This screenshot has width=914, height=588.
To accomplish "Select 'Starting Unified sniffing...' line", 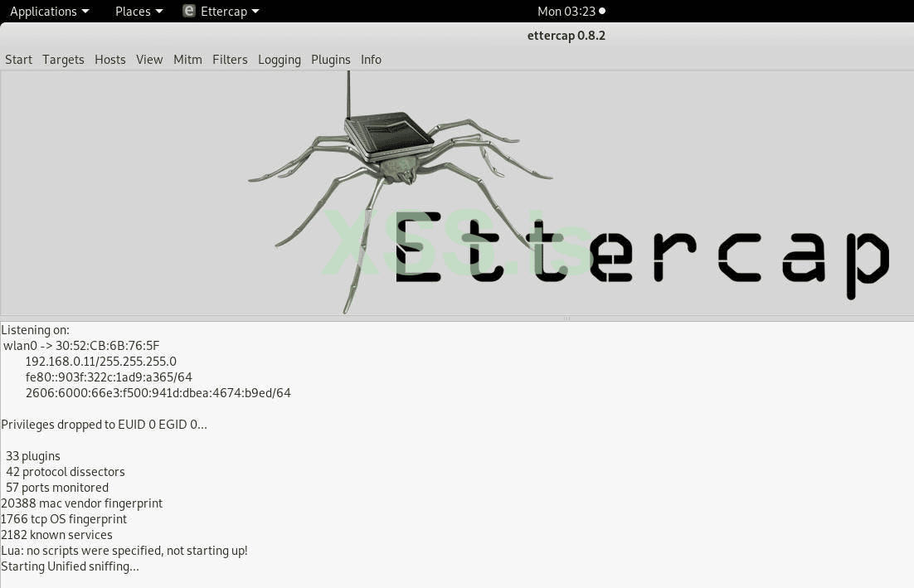I will click(70, 566).
